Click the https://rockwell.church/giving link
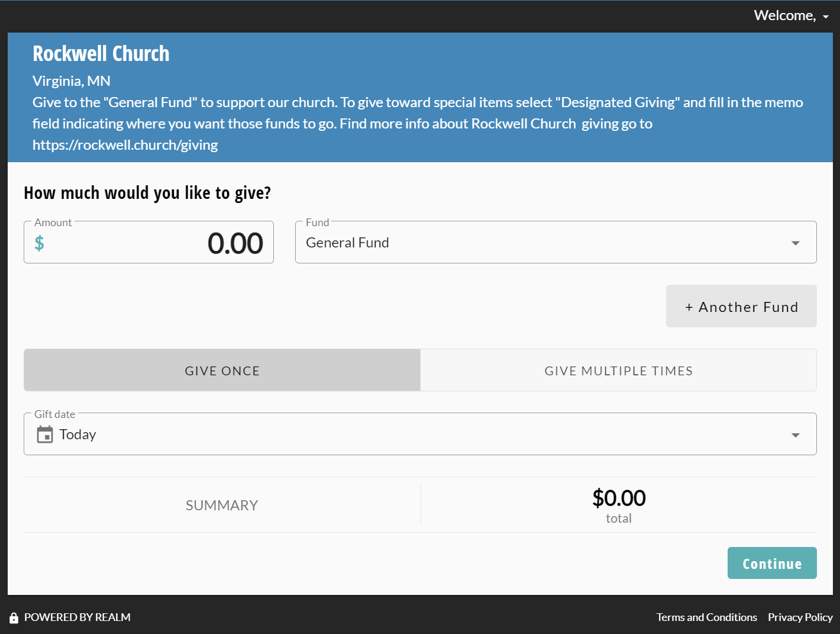The width and height of the screenshot is (840, 634). tap(125, 144)
